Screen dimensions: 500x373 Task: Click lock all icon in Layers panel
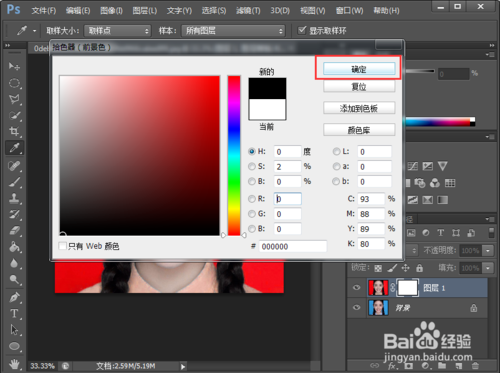(x=419, y=268)
